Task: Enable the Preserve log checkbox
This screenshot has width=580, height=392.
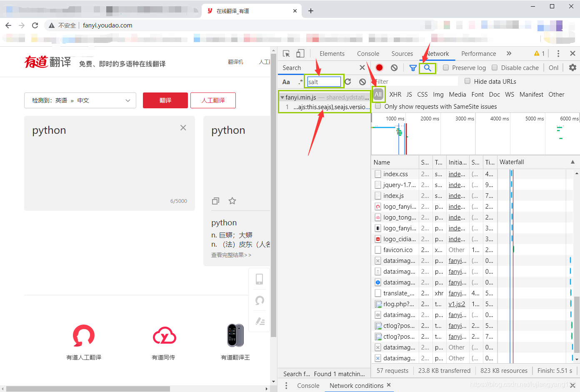Action: (446, 67)
